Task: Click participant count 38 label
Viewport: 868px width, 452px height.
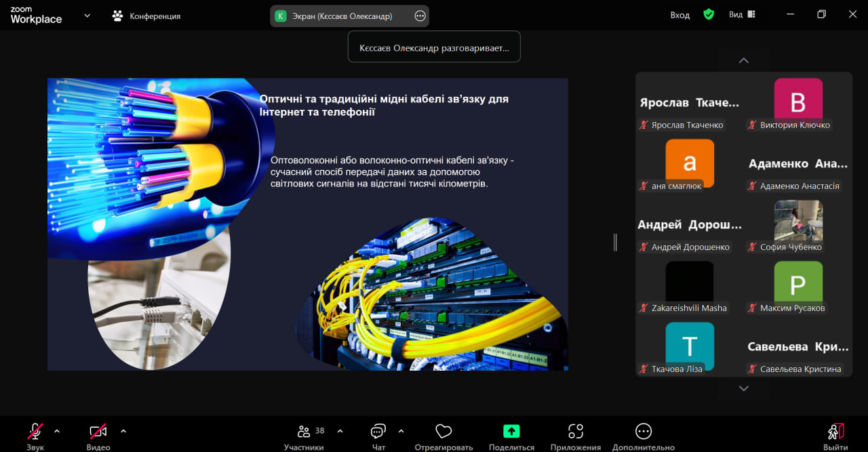Action: tap(320, 430)
